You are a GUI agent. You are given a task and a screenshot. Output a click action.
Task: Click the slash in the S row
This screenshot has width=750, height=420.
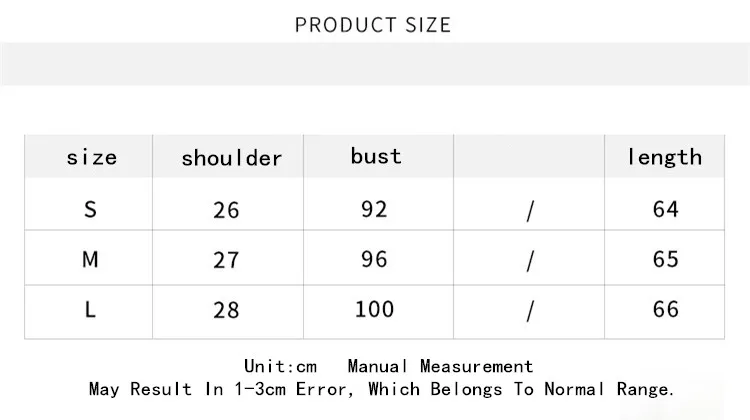pos(530,211)
